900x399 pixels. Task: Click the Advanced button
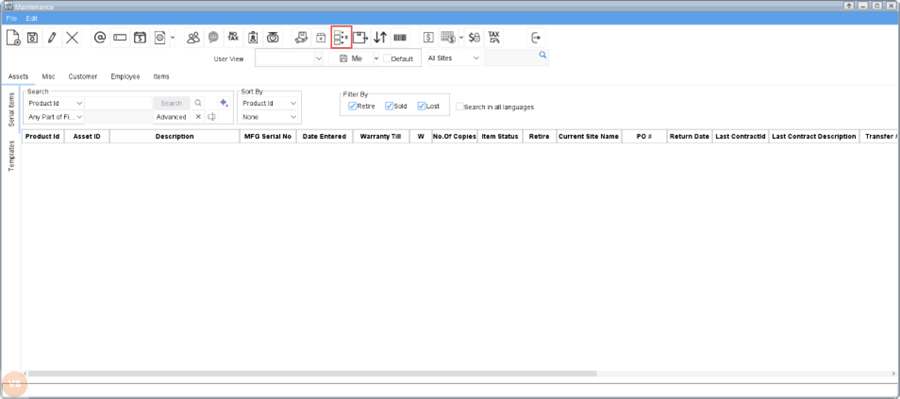coord(171,117)
